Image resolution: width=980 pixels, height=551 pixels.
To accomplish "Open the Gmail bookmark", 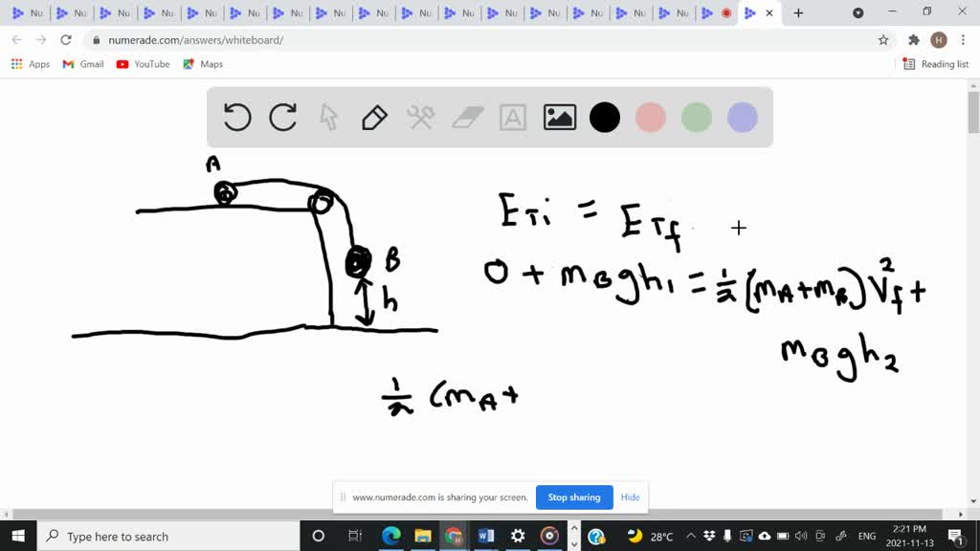I will tap(82, 64).
